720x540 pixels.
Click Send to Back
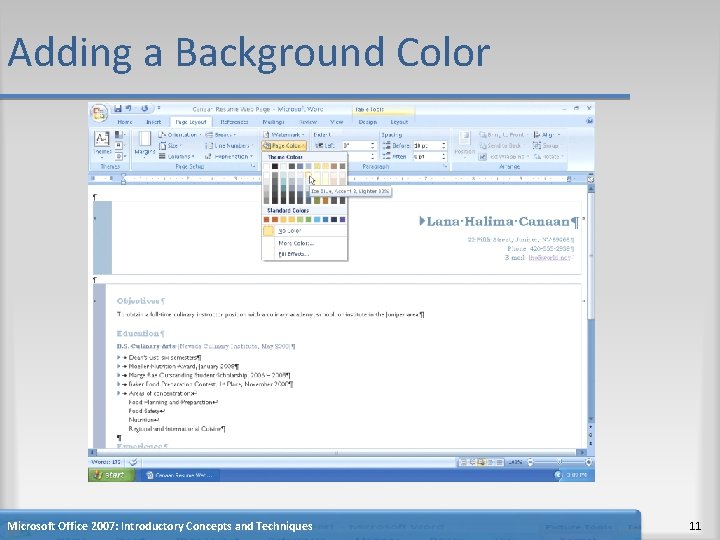[x=500, y=146]
